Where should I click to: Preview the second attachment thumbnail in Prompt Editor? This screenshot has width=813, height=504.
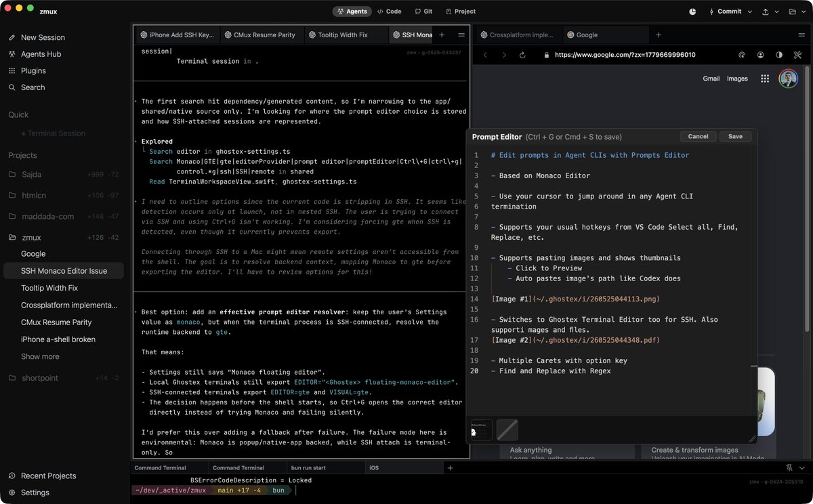[507, 429]
